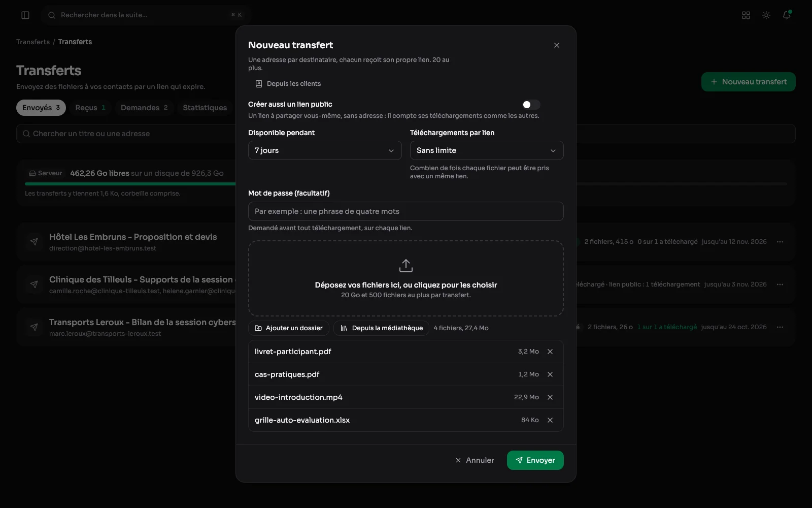This screenshot has width=812, height=508.
Task: Click the 4 fichiers, 27,4 Mo summary
Action: coord(461,328)
